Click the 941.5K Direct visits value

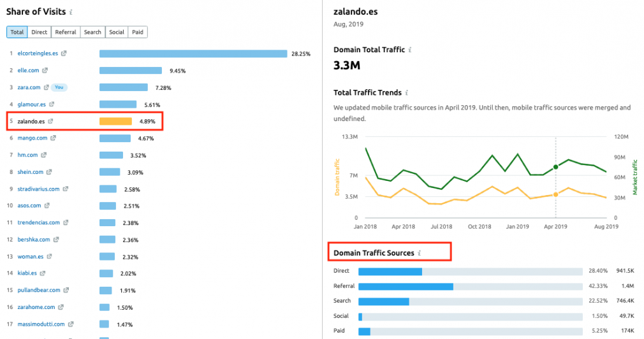coord(625,271)
